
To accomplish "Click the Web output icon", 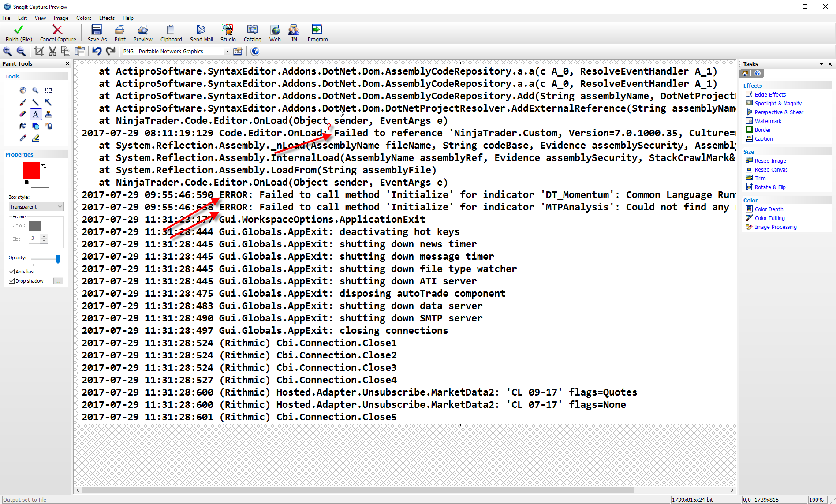I will [x=275, y=30].
